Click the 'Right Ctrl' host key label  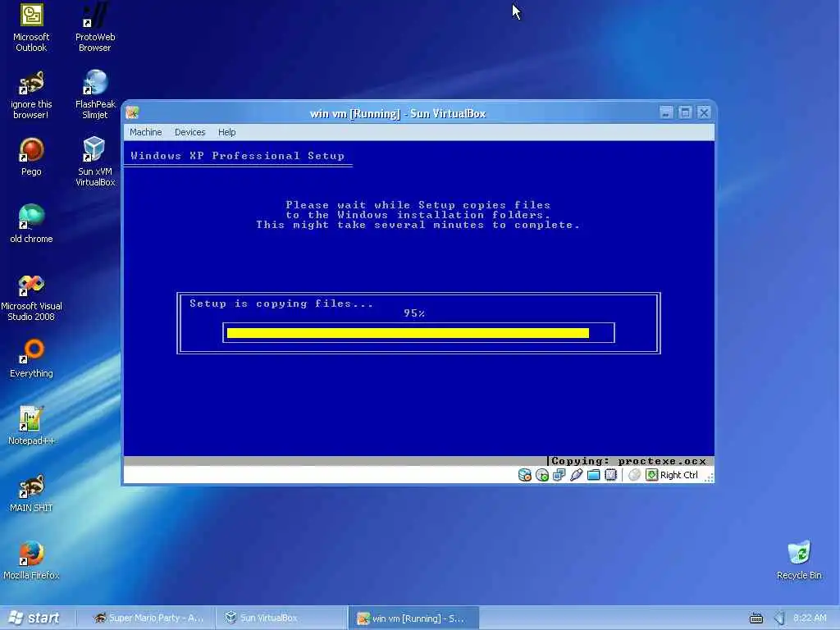[x=678, y=475]
